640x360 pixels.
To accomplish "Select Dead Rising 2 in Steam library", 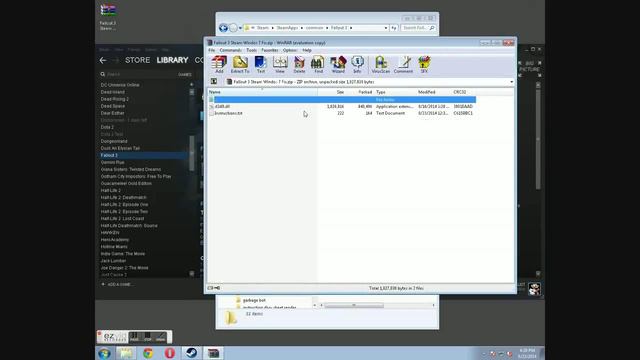I will click(114, 99).
